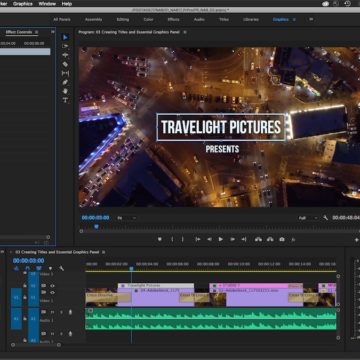Switch to Effects workspace
Screen dimensions: 360x360
coord(173,20)
